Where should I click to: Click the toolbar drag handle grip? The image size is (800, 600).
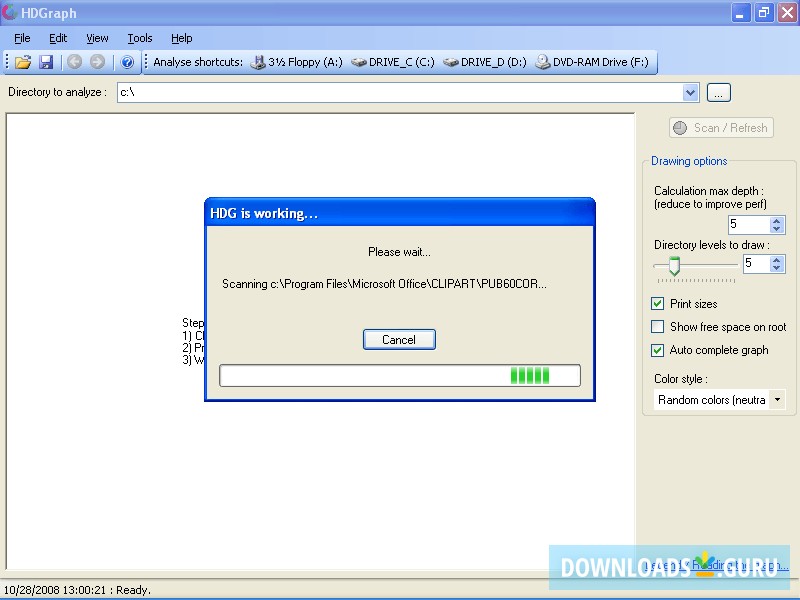coord(7,62)
